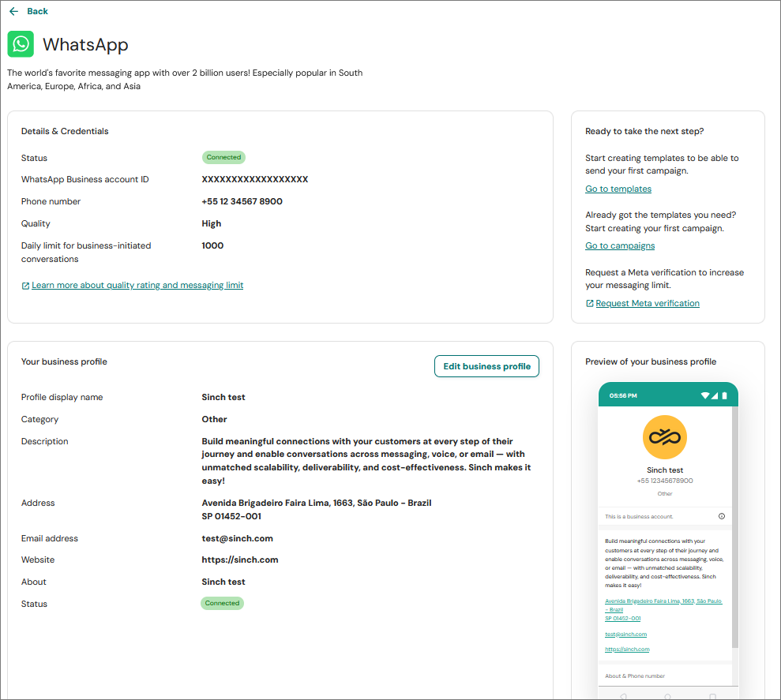Open the Go to templates link
781x700 pixels.
pos(618,189)
